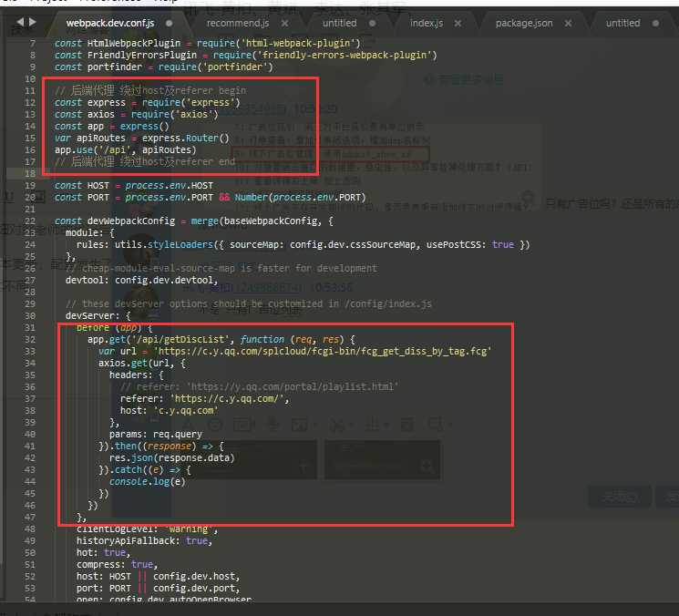The height and width of the screenshot is (616, 679).
Task: Click "historyApiFallback: true," line
Action: click(145, 540)
